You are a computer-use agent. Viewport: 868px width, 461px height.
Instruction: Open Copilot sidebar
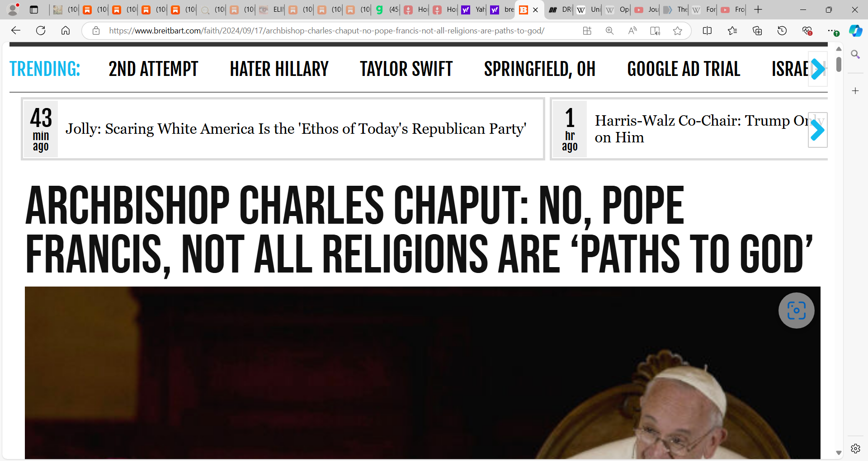click(855, 31)
